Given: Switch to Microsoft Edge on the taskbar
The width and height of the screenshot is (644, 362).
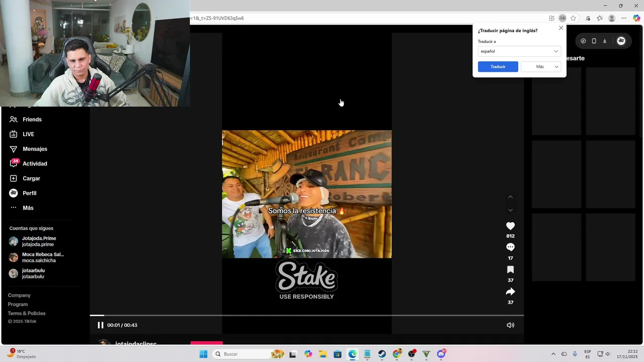Looking at the screenshot, I should pyautogui.click(x=352, y=354).
